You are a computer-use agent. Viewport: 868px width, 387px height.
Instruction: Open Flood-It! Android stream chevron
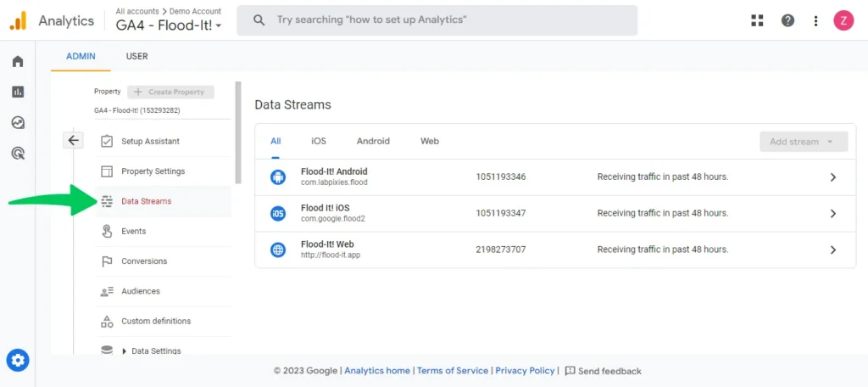[x=833, y=177]
